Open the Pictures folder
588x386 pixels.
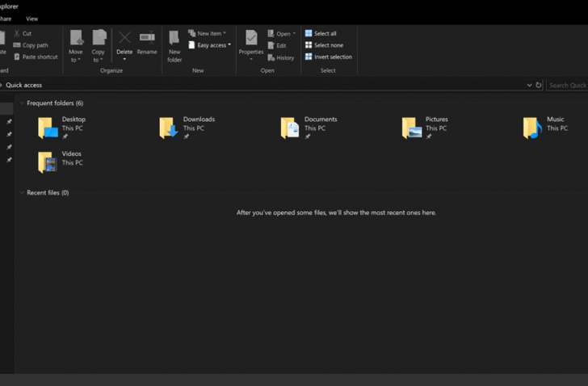[x=425, y=128]
